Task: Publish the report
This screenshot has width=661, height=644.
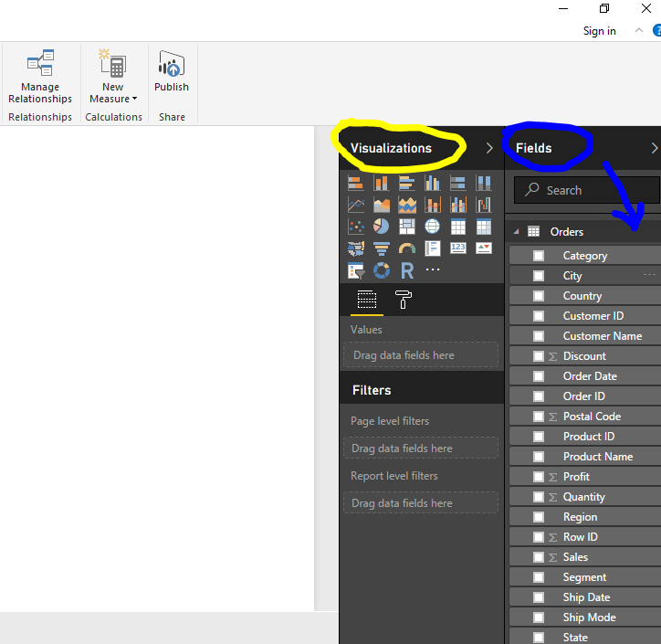Action: tap(172, 71)
